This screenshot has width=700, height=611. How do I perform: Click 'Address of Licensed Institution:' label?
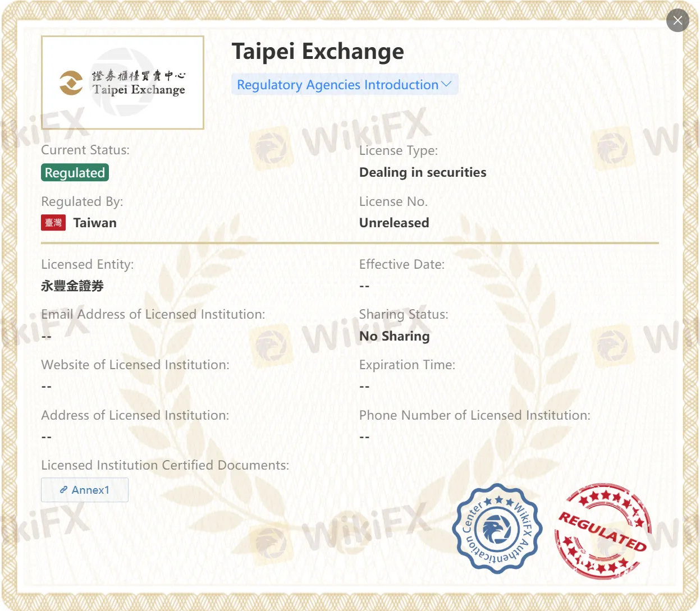tap(135, 415)
